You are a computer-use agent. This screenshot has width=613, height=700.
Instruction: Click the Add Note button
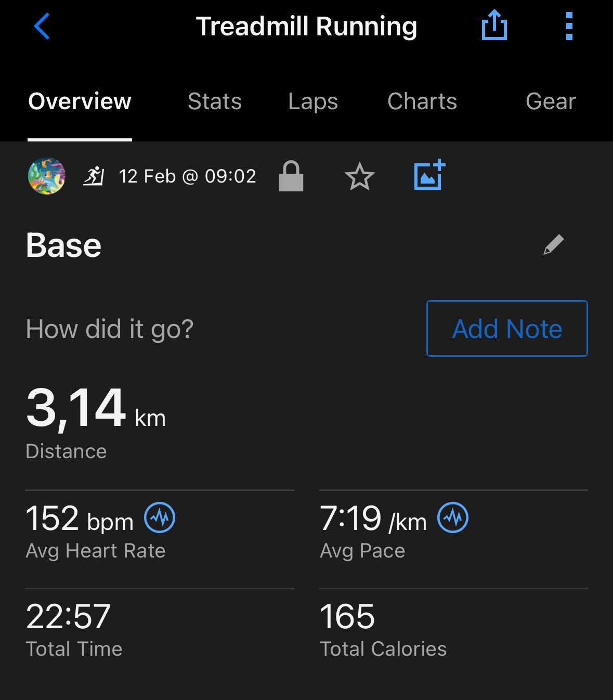(x=507, y=328)
